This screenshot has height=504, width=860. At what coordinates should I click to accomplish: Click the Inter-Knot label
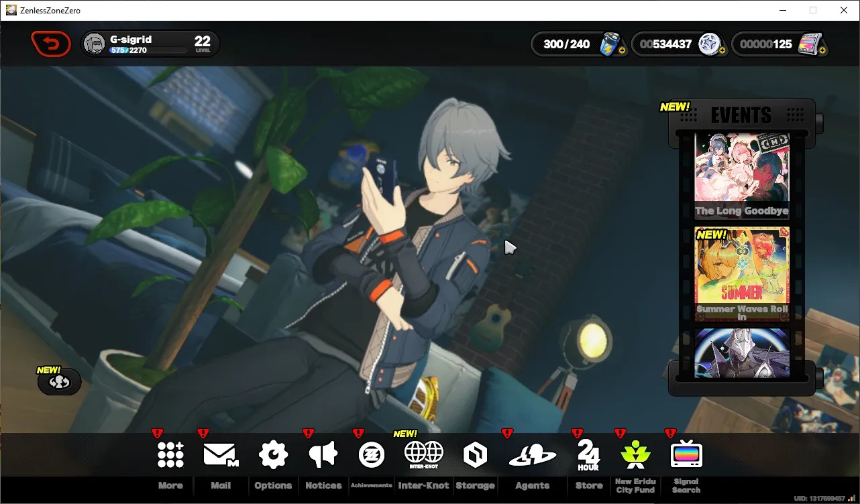(423, 485)
